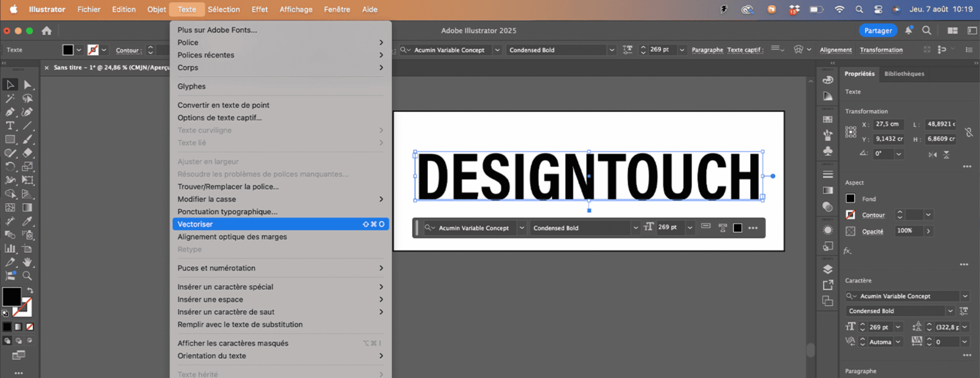Image resolution: width=980 pixels, height=378 pixels.
Task: Swap fill and stroke arrows
Action: click(30, 290)
